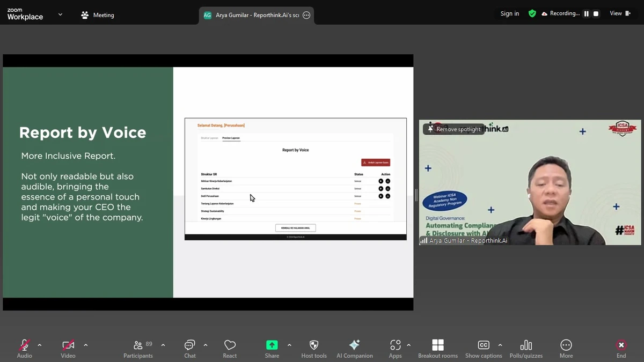Screen dimensions: 644x362
Task: Toggle Show captions
Action: point(483,348)
